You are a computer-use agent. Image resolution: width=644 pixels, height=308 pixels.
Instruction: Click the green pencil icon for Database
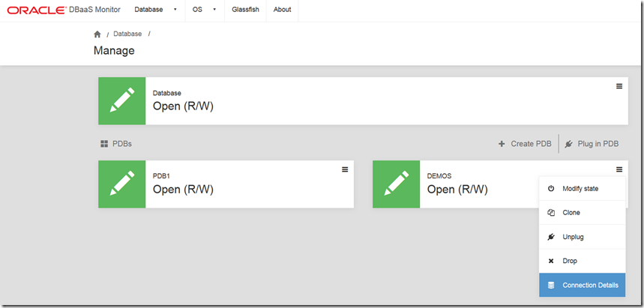pyautogui.click(x=121, y=100)
